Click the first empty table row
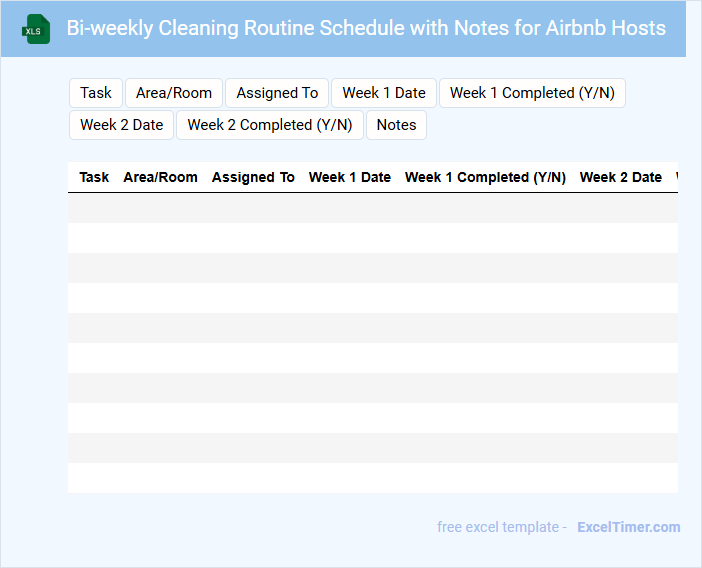 pyautogui.click(x=372, y=208)
